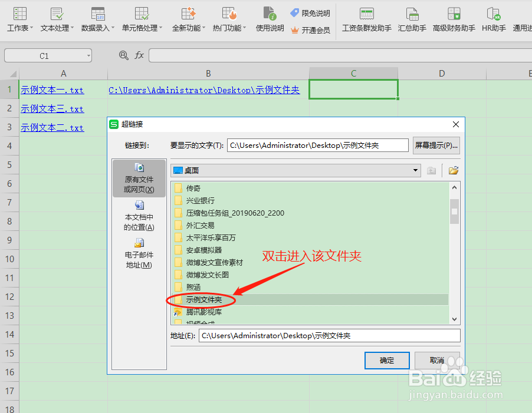
Task: Launch 工资条群发助手 tool
Action: [x=366, y=19]
